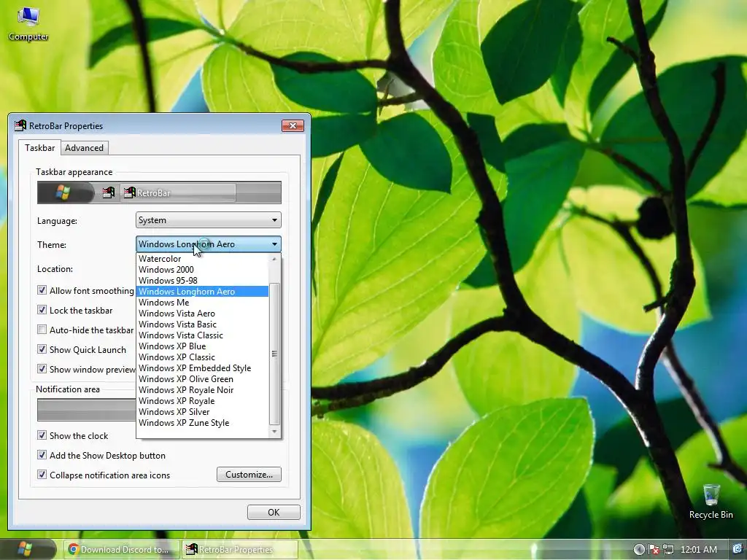Viewport: 747px width, 560px height.
Task: Select Windows Vista Aero theme
Action: pyautogui.click(x=203, y=314)
